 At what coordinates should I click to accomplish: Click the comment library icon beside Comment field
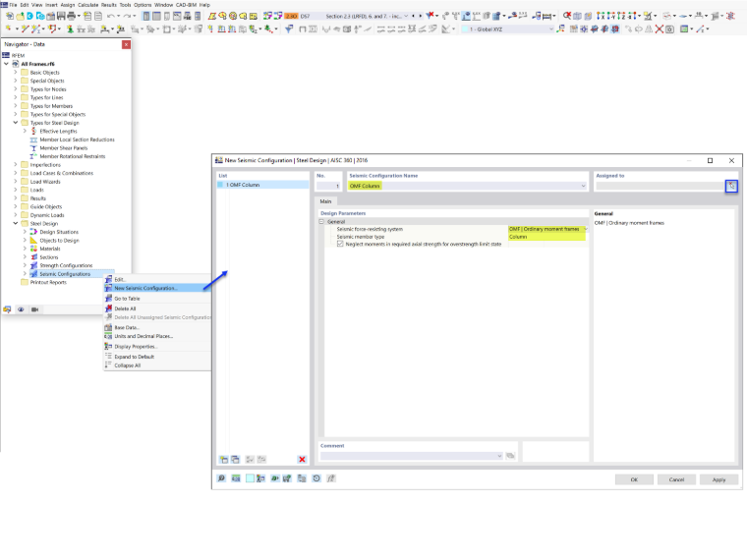(x=510, y=456)
